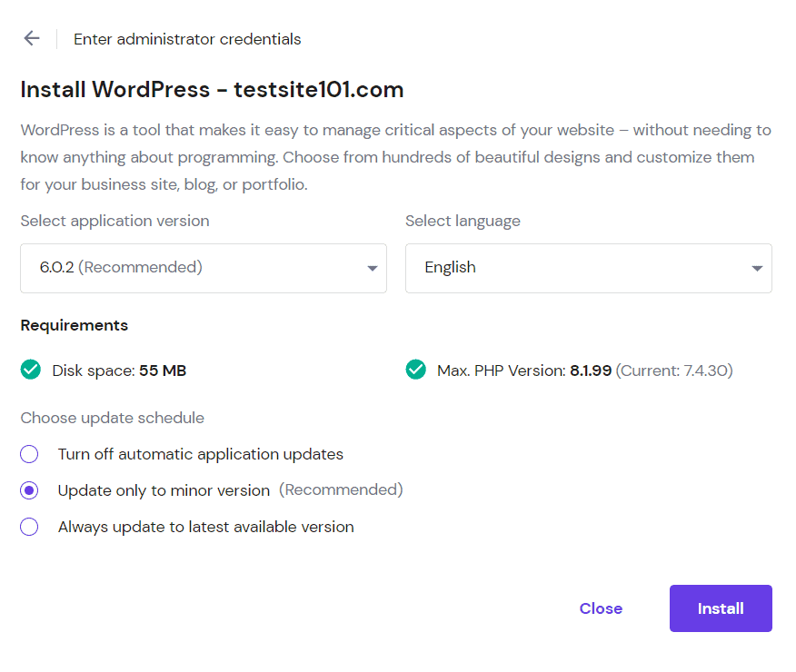Viewport: 796px width, 672px height.
Task: Select Update only to minor version
Action: click(28, 490)
